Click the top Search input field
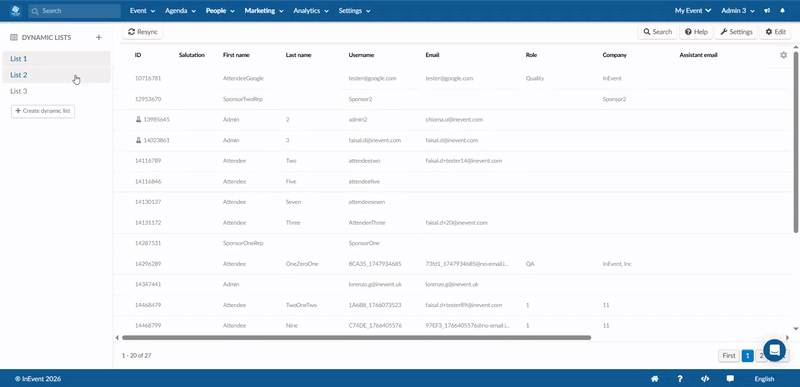The image size is (800, 387). point(74,11)
